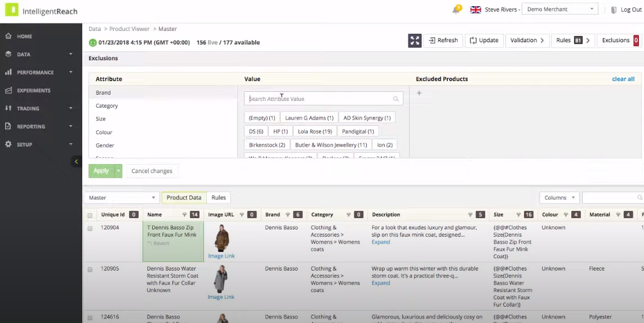Click the Size column filter icon
This screenshot has width=644, height=323.
coord(518,215)
